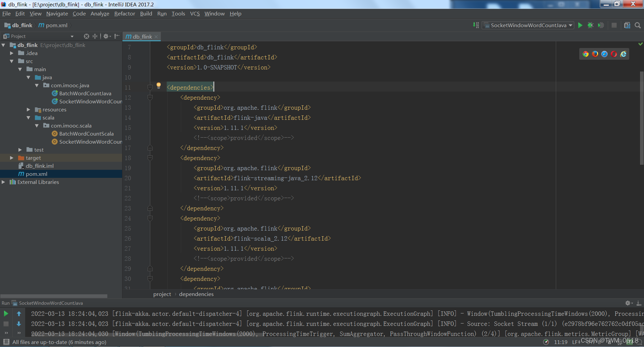The width and height of the screenshot is (644, 347).
Task: Click db_flink in the navigation bar
Action: [18, 25]
